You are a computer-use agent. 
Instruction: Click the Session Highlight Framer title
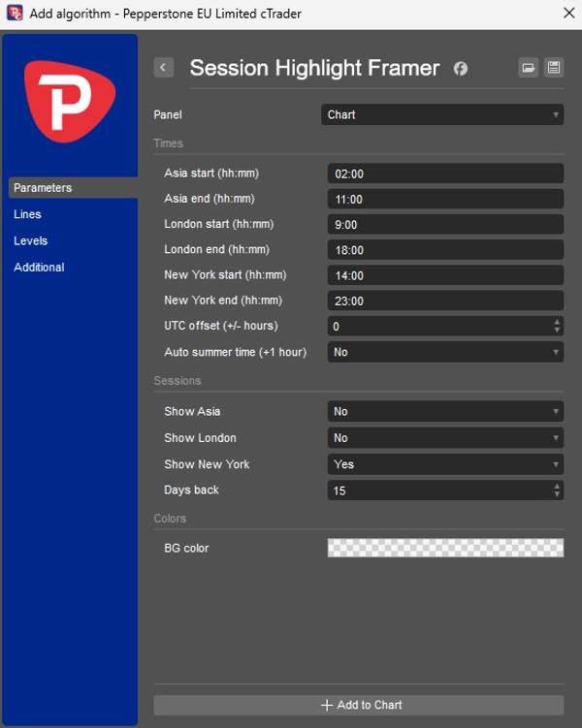coord(314,68)
